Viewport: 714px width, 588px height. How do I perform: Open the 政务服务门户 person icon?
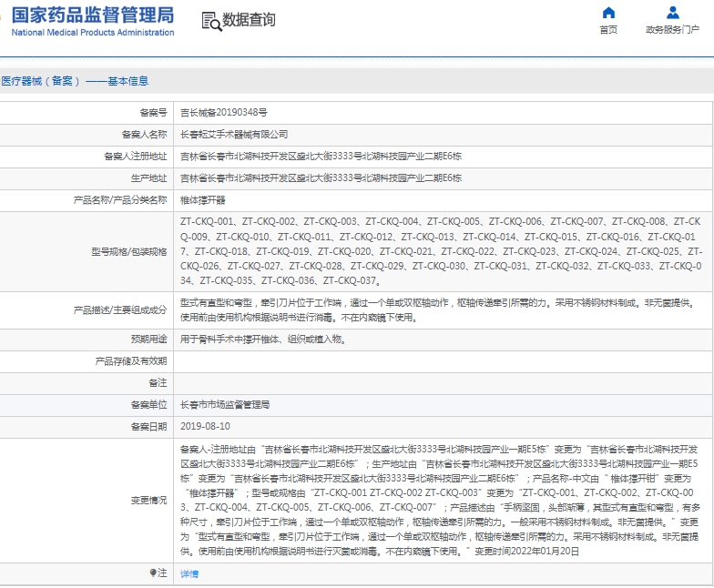[672, 13]
